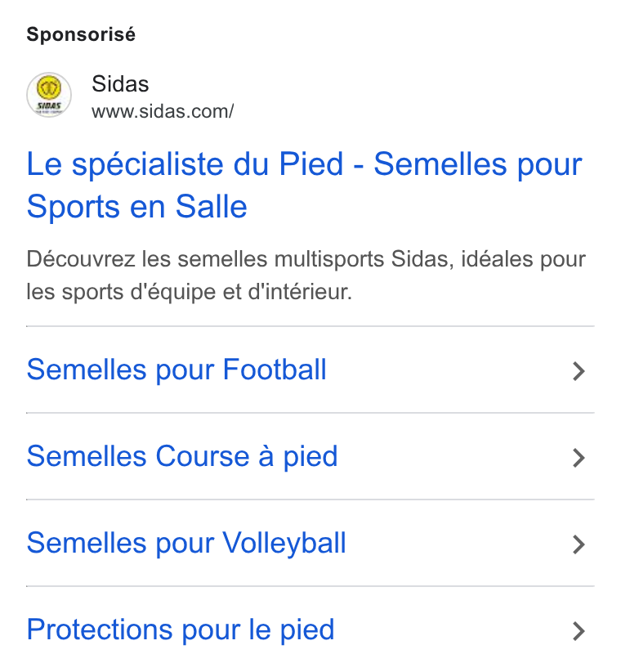Click the Découvrez les semelles multisports description line

click(x=306, y=259)
